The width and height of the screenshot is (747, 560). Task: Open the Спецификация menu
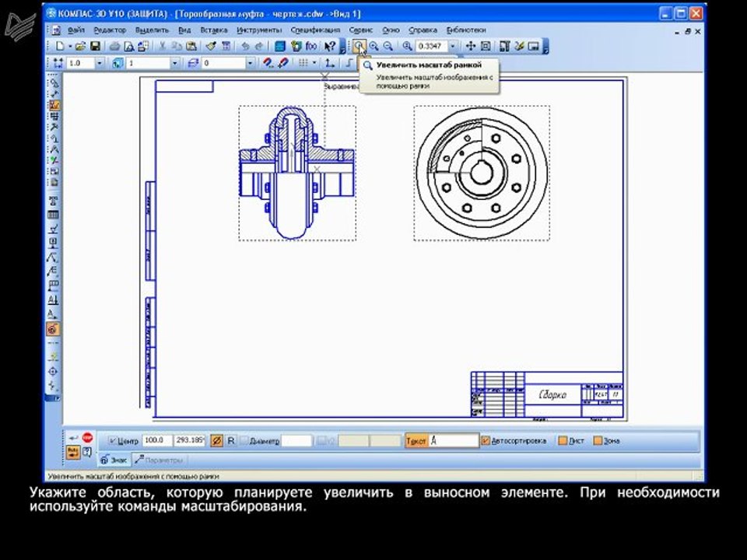315,30
